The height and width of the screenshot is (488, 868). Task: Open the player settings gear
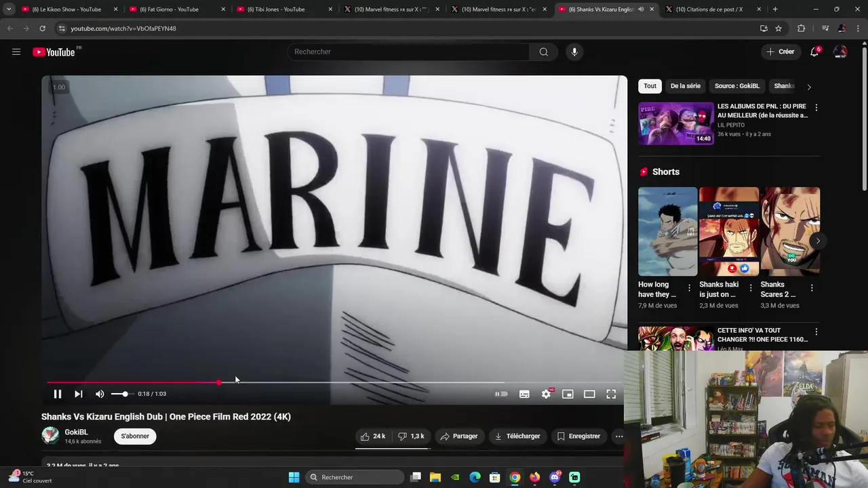546,394
